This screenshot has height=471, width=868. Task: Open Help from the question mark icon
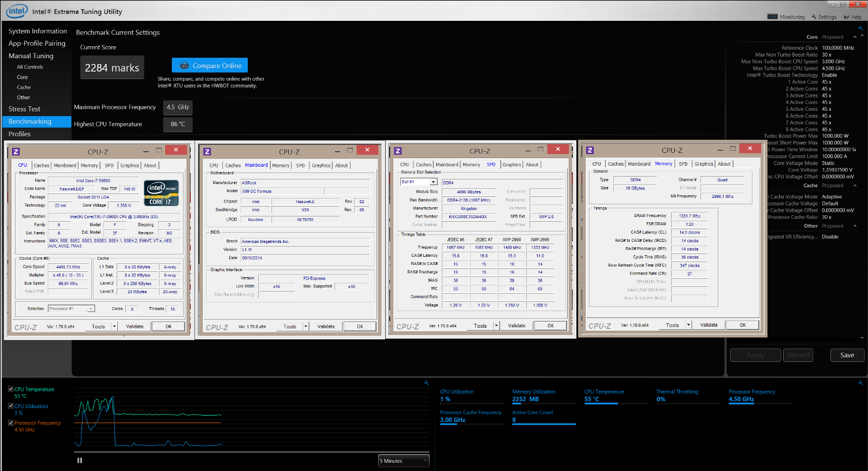tap(847, 17)
